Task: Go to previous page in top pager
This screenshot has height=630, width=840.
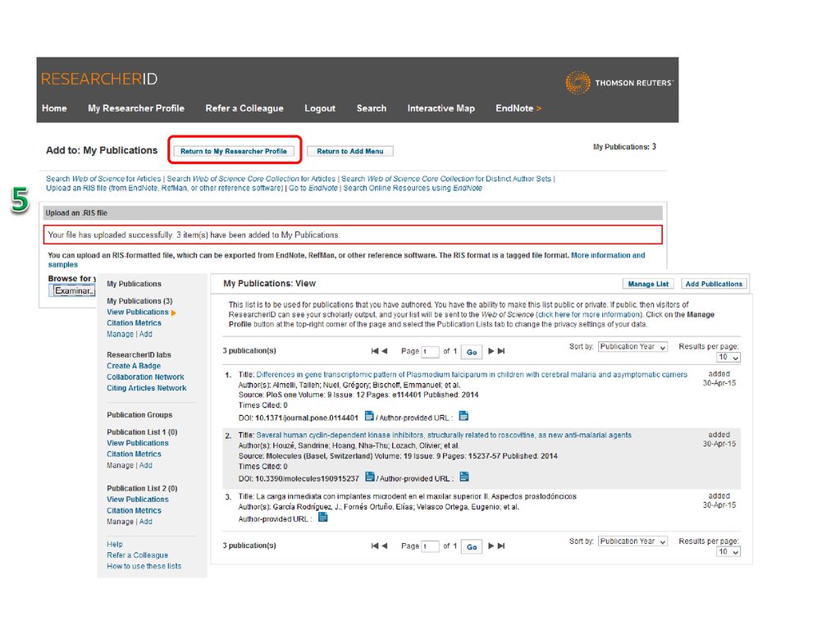Action: [384, 351]
